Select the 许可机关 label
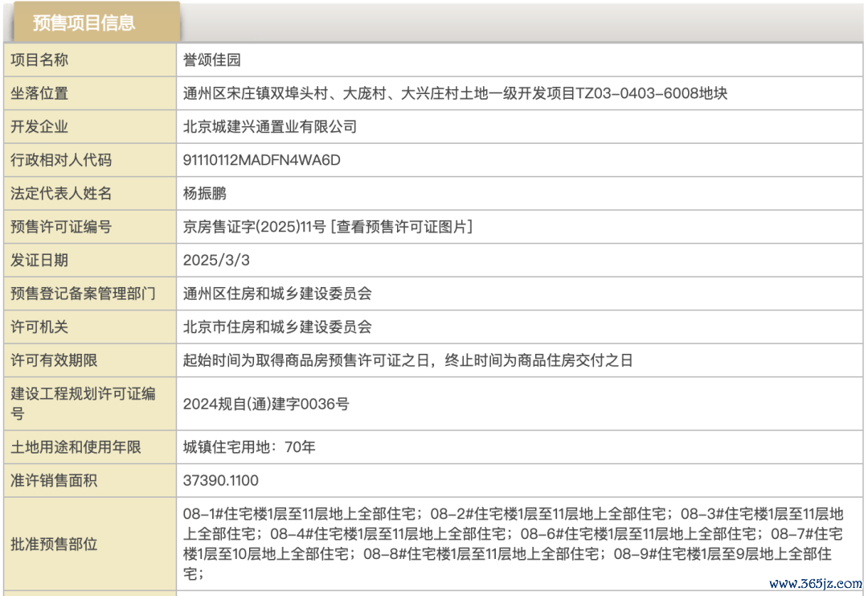This screenshot has height=596, width=868. 39,327
